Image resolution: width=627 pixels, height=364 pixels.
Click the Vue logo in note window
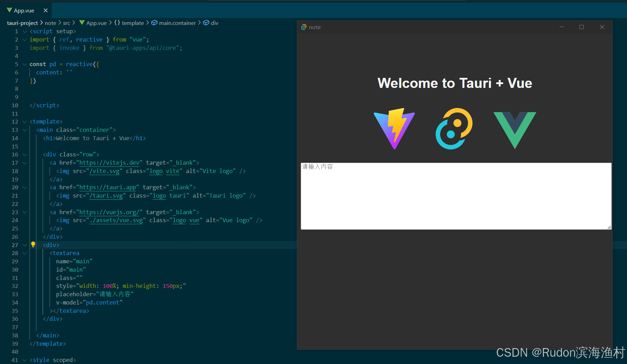click(515, 130)
